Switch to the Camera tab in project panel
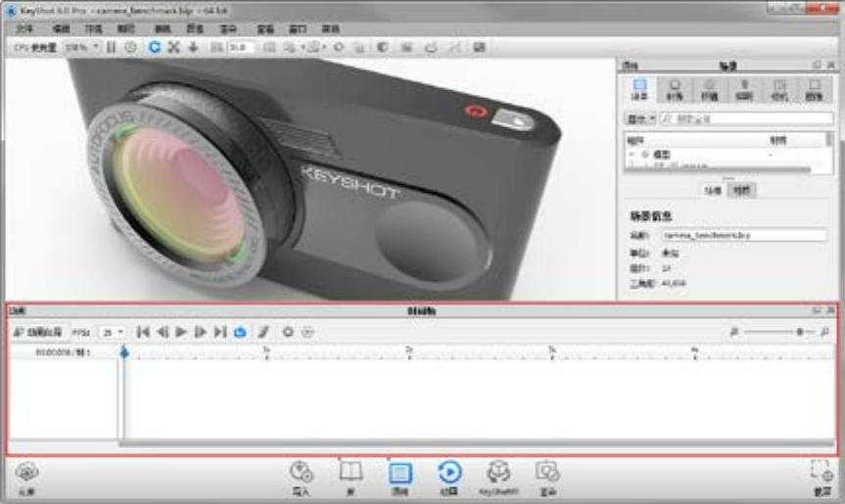Image resolution: width=845 pixels, height=504 pixels. [779, 89]
